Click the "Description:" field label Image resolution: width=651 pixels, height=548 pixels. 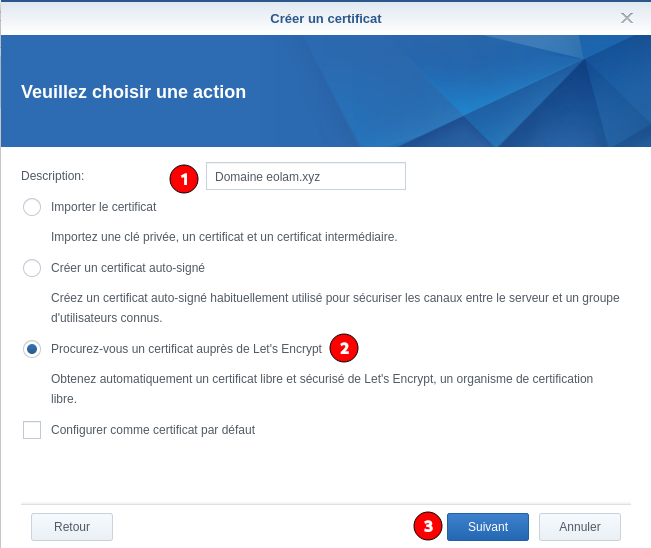(53, 176)
